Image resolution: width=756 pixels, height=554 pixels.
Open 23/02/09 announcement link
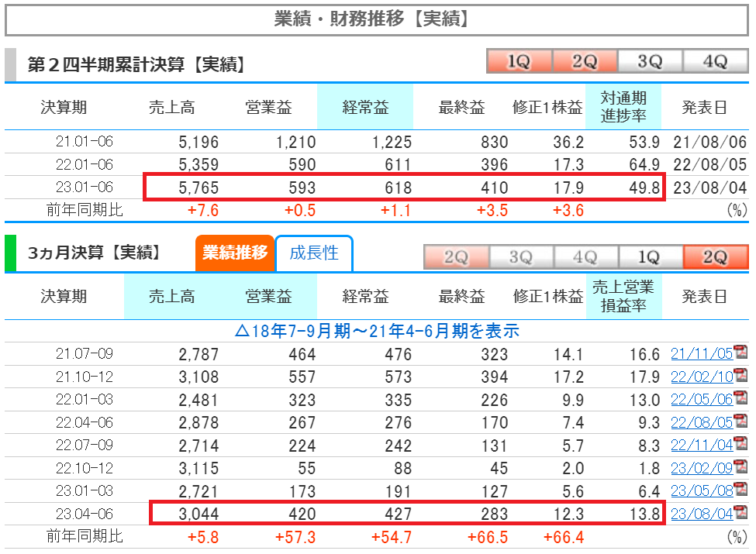tap(702, 468)
